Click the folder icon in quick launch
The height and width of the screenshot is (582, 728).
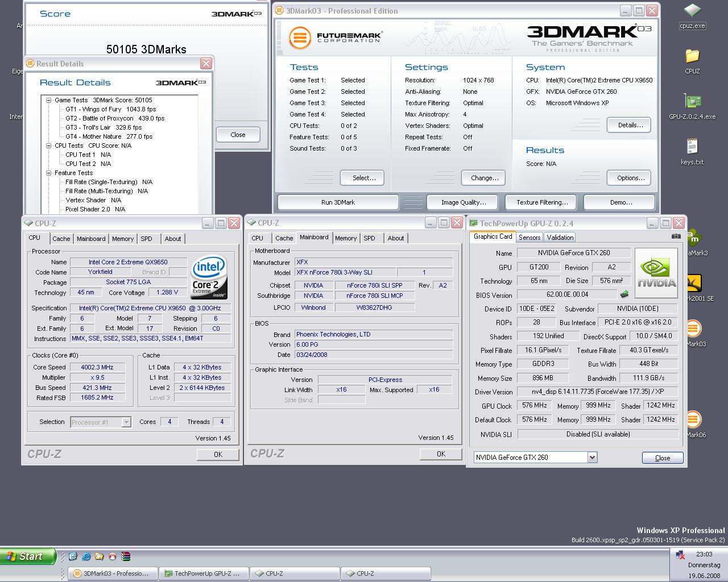tap(100, 556)
